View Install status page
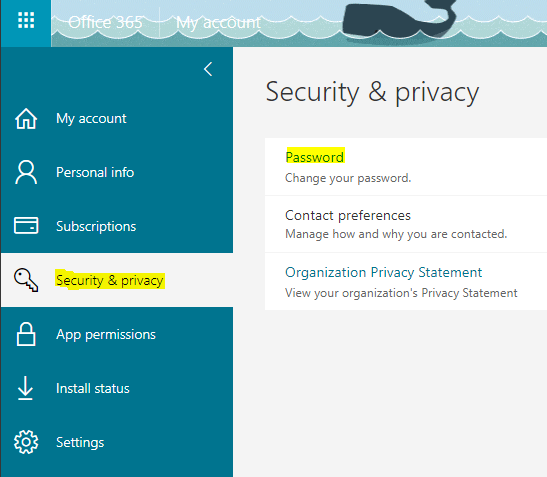 click(117, 388)
